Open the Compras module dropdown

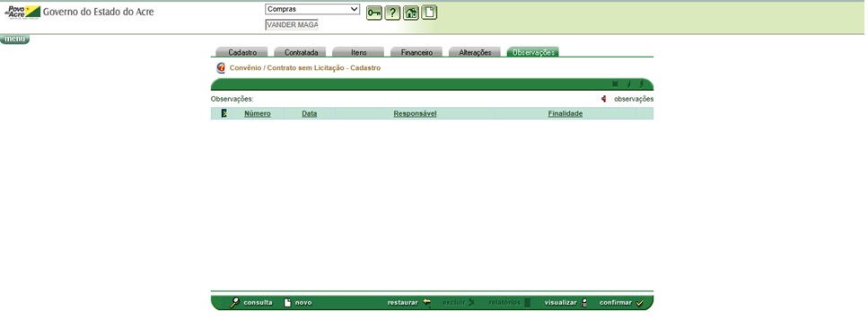312,9
